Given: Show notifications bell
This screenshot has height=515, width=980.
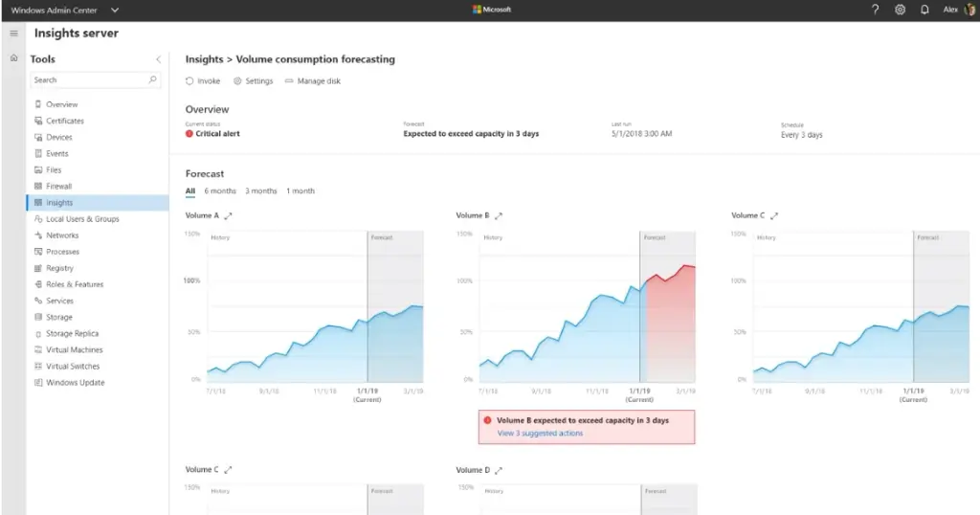Looking at the screenshot, I should [x=924, y=10].
